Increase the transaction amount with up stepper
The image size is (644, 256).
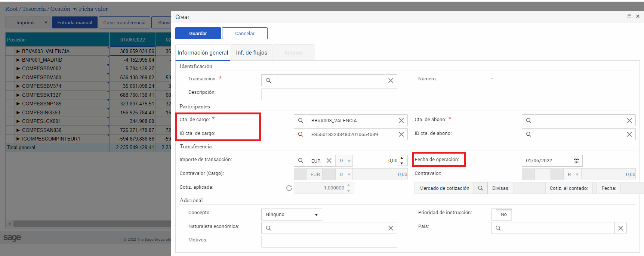pyautogui.click(x=402, y=158)
